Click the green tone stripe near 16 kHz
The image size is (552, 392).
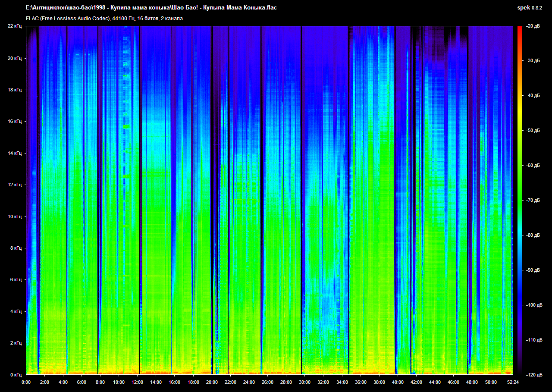[x=126, y=127]
